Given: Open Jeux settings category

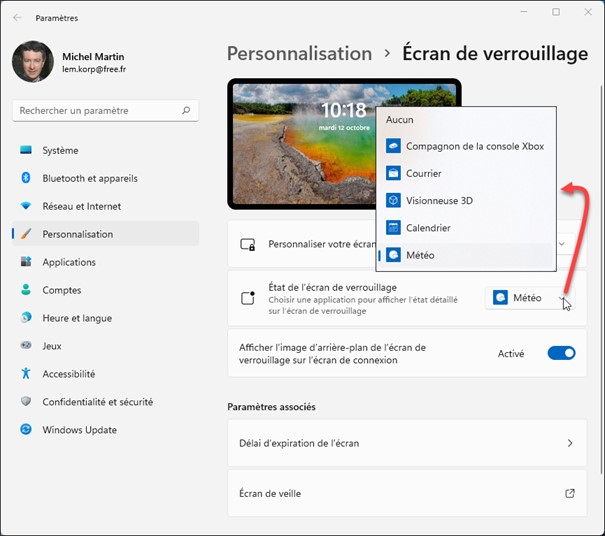Looking at the screenshot, I should pyautogui.click(x=106, y=345).
